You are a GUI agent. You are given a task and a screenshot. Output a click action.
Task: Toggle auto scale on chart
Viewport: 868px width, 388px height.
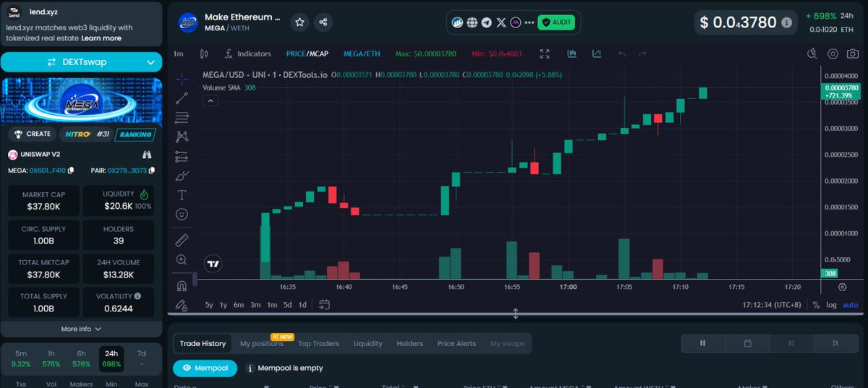tap(850, 305)
